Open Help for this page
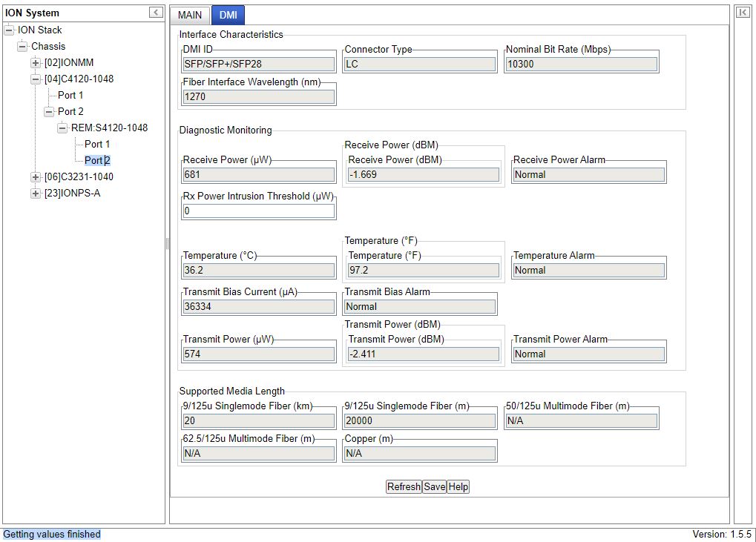The image size is (756, 542). (x=458, y=487)
